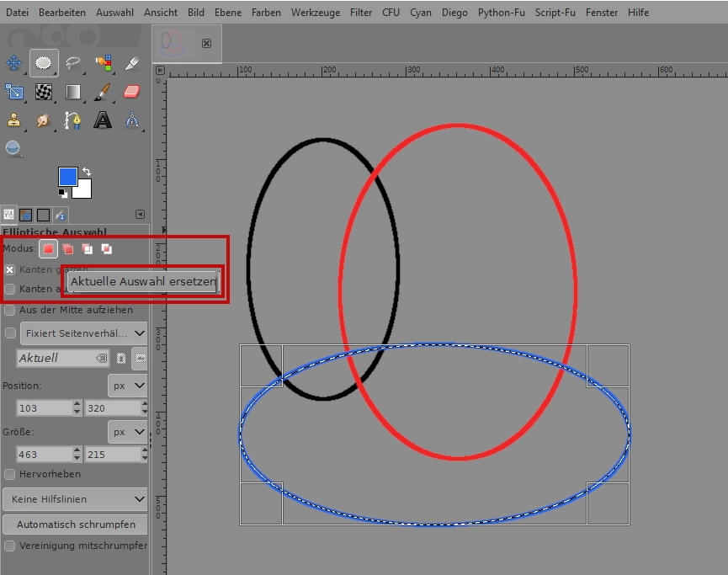
Task: Toggle the 'Hervorheben' checkbox
Action: pos(10,474)
